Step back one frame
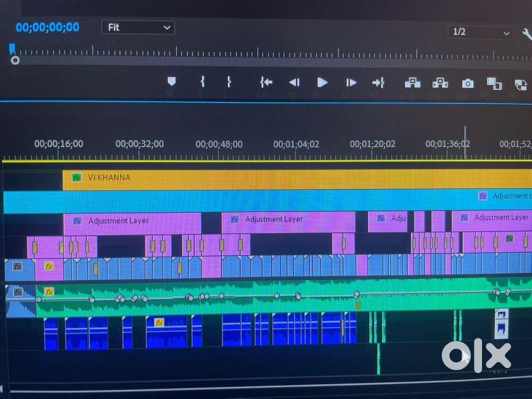Viewport: 532px width, 399px height. (295, 82)
